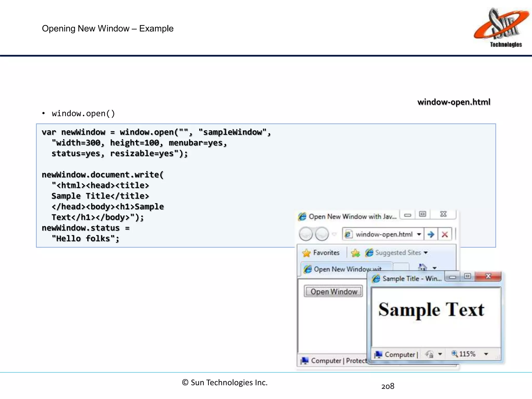This screenshot has width=532, height=399.
Task: Expand the security zone dropdown in popup
Action: tap(440, 354)
